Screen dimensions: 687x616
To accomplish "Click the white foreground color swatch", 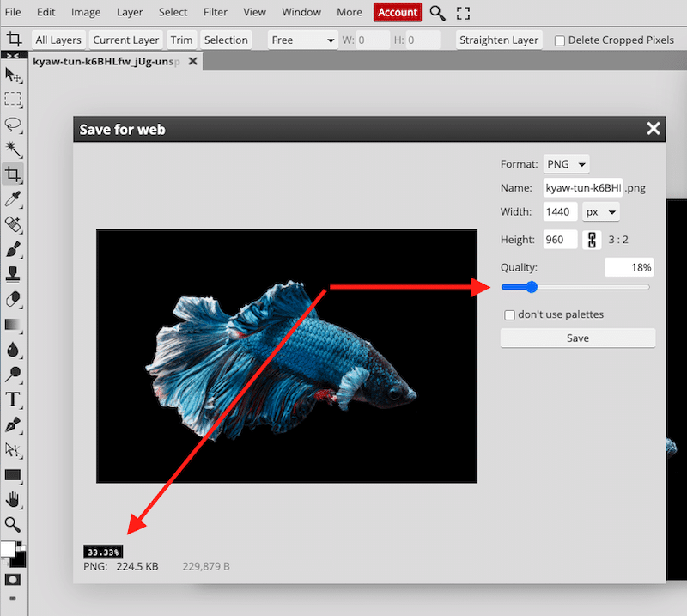I will (x=8, y=548).
